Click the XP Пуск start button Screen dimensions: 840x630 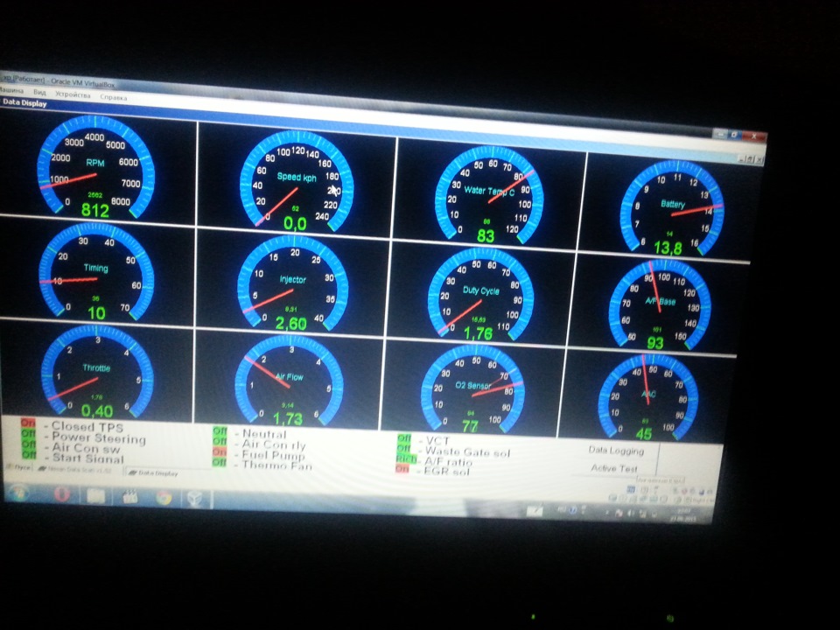[17, 467]
